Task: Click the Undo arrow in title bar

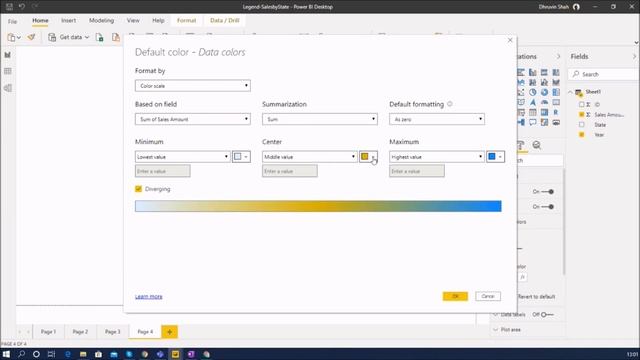Action: (x=22, y=7)
